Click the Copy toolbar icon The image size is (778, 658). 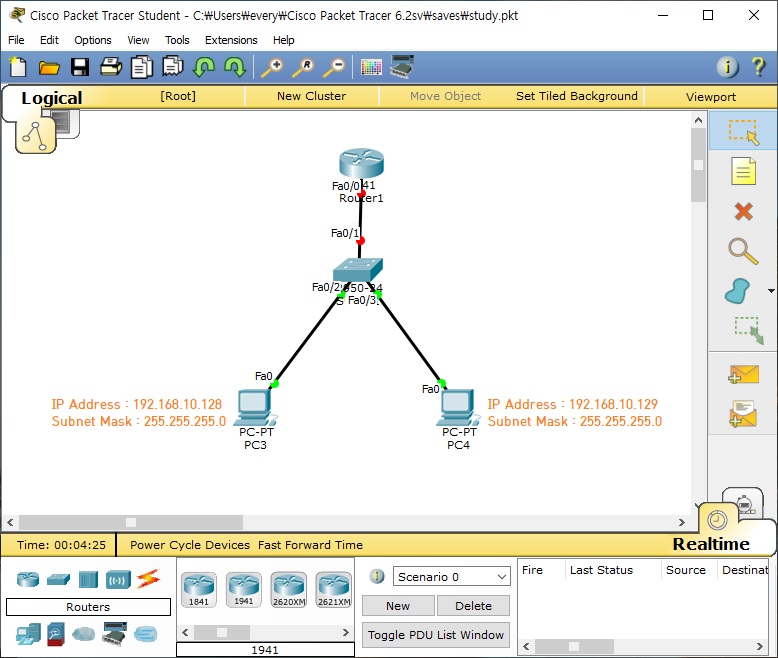point(141,67)
